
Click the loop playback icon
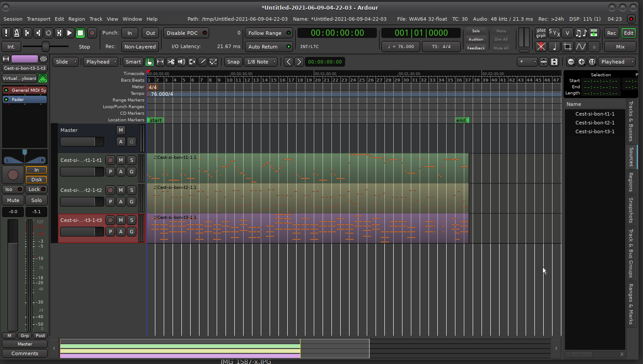pyautogui.click(x=49, y=33)
